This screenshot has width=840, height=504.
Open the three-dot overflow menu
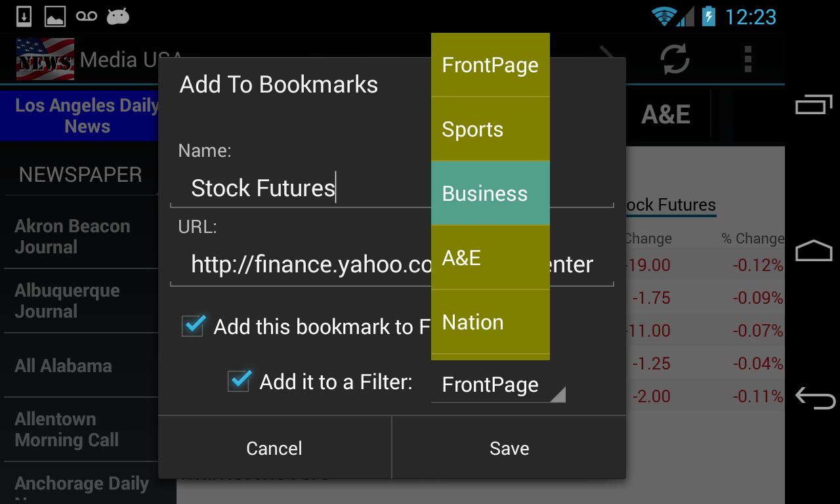[x=747, y=60]
